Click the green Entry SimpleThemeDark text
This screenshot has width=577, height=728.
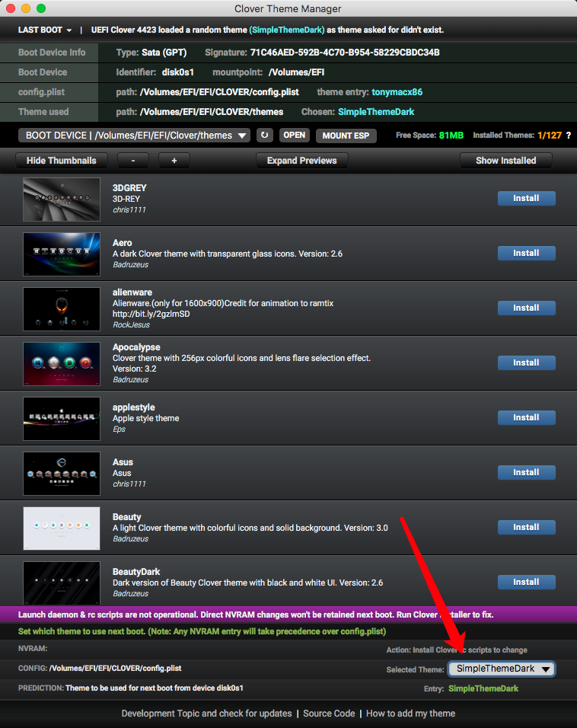483,688
